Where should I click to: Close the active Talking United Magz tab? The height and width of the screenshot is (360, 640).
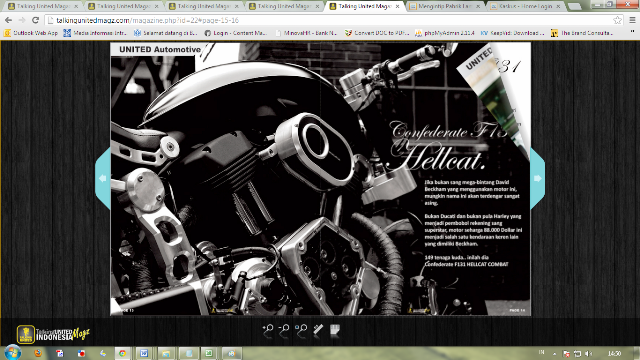coord(398,7)
